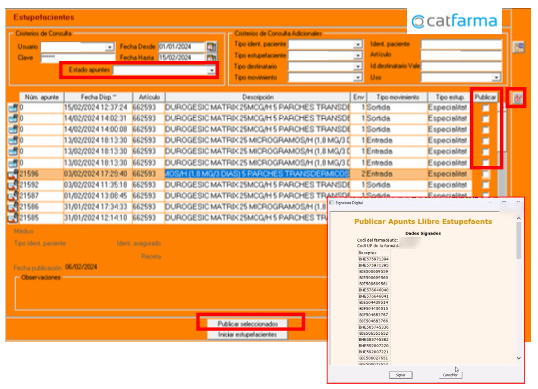
Task: Tick Publicar checkbox for 14/02/2024 14:00:08 row
Action: 485,130
